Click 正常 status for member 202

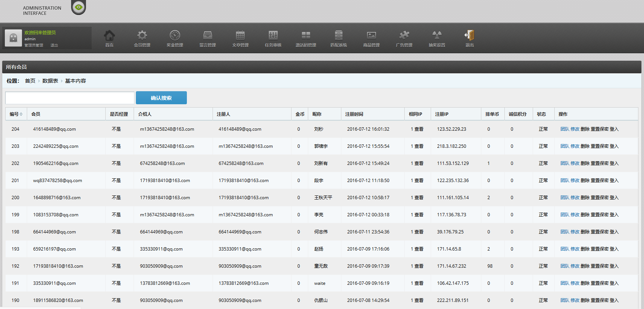(x=543, y=163)
